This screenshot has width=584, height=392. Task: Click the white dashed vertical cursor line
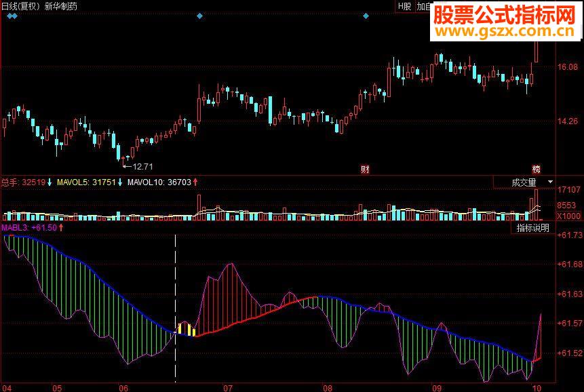(176, 308)
